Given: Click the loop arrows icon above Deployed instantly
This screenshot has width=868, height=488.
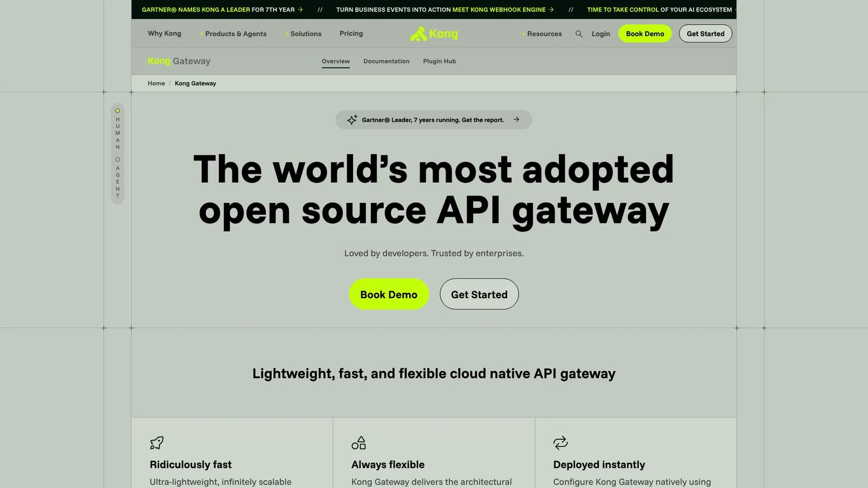Looking at the screenshot, I should coord(560,443).
